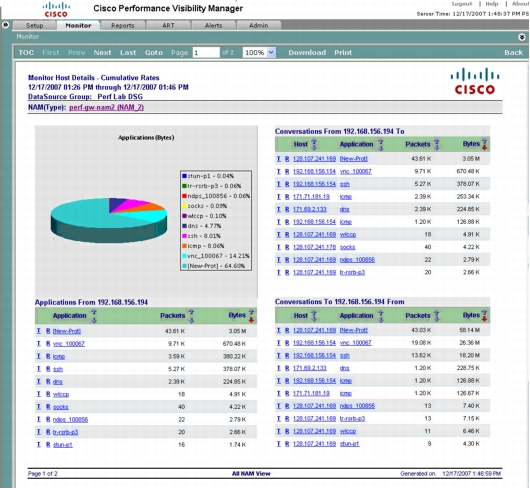Viewport: 530px width, 490px height.
Task: Switch to the Reports tab
Action: click(x=122, y=26)
